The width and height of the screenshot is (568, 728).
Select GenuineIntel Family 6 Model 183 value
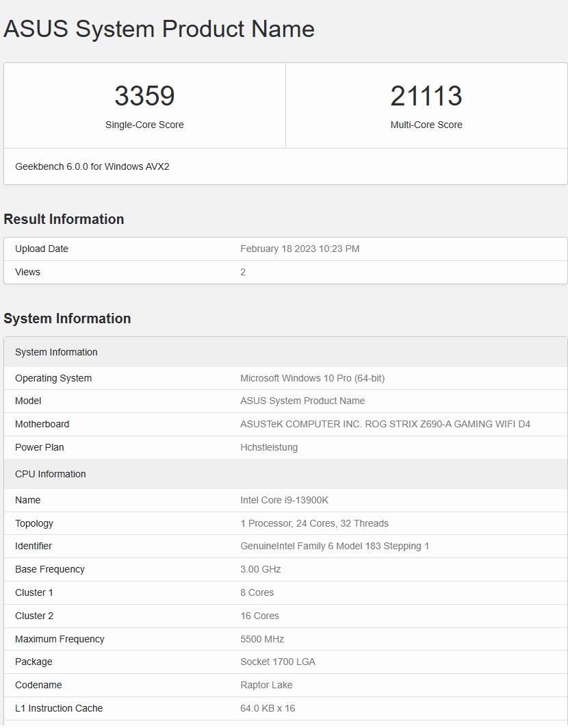point(335,546)
